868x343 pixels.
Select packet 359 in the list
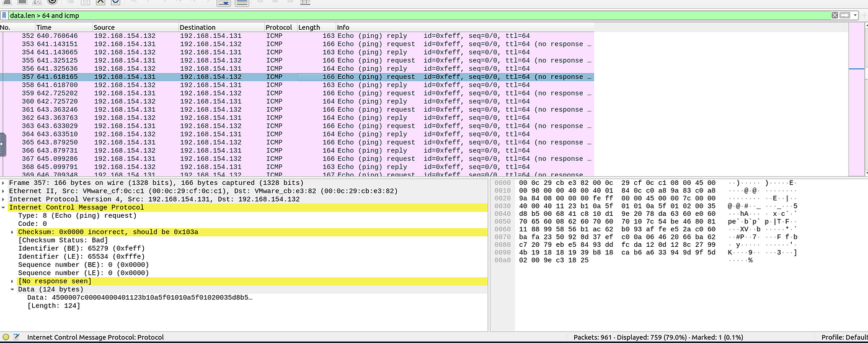tap(297, 93)
